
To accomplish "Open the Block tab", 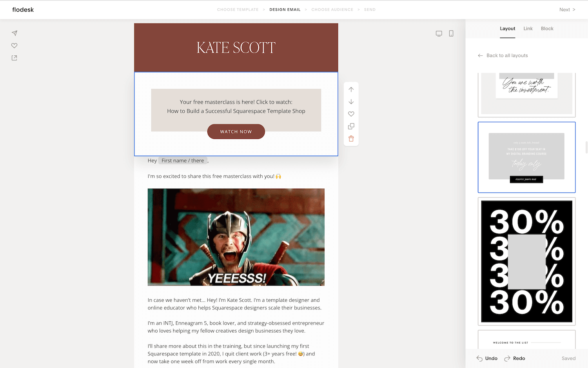I will pyautogui.click(x=547, y=29).
